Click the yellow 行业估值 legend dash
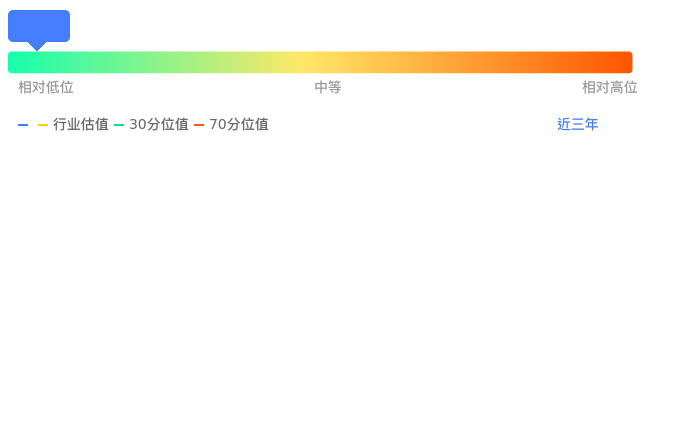Image resolution: width=686 pixels, height=442 pixels. point(43,125)
